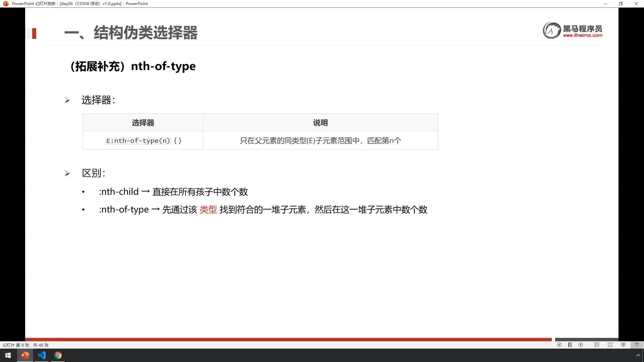Advance to the next slide

581,345
